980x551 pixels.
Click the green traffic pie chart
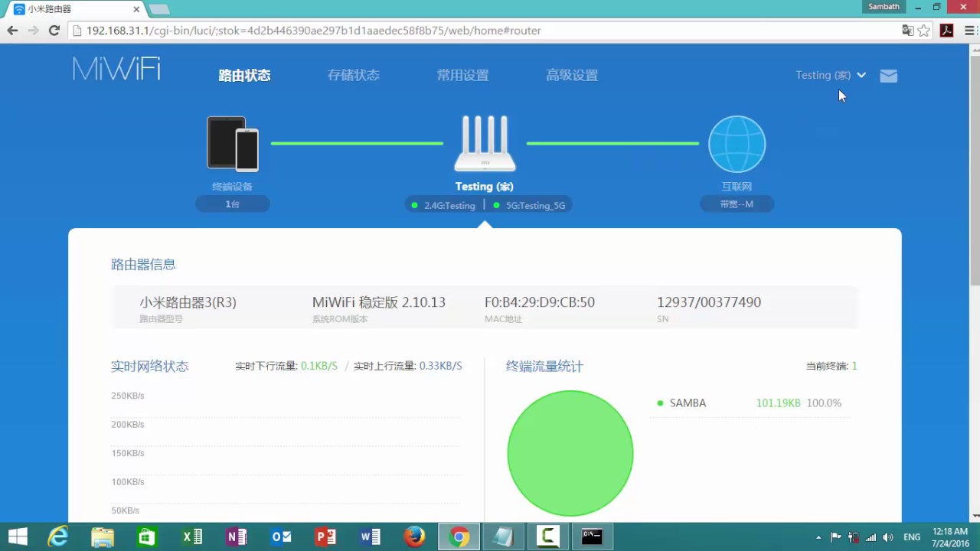pyautogui.click(x=570, y=453)
